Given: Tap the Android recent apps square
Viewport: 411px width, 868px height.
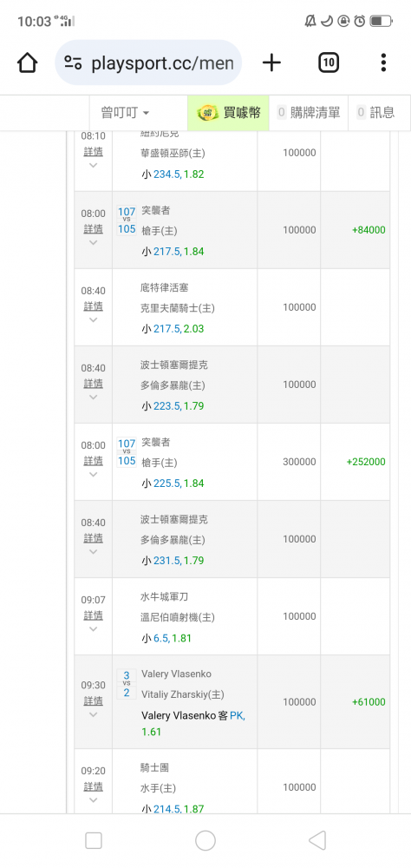Looking at the screenshot, I should pyautogui.click(x=94, y=840).
